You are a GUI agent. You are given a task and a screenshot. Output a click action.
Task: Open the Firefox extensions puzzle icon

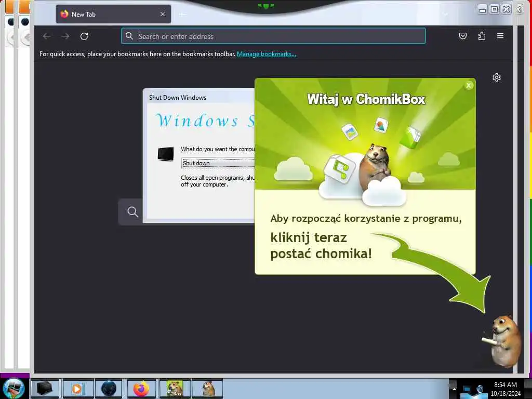(482, 36)
